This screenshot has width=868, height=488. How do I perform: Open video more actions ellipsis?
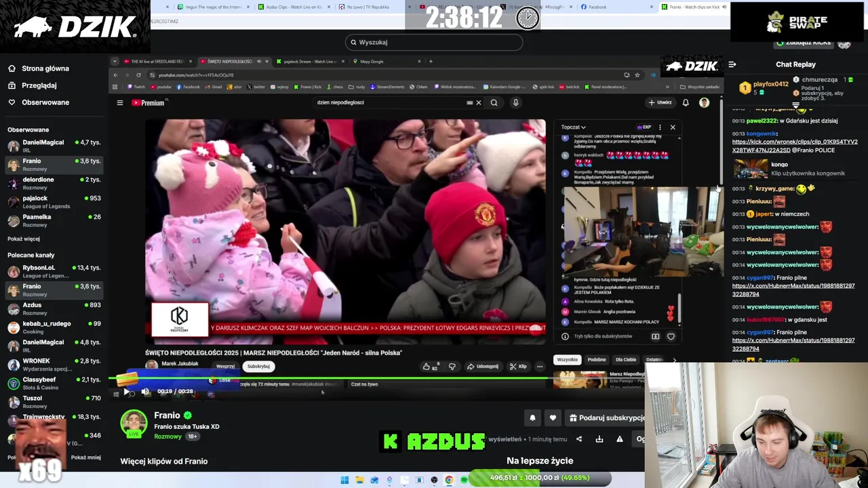coord(540,367)
